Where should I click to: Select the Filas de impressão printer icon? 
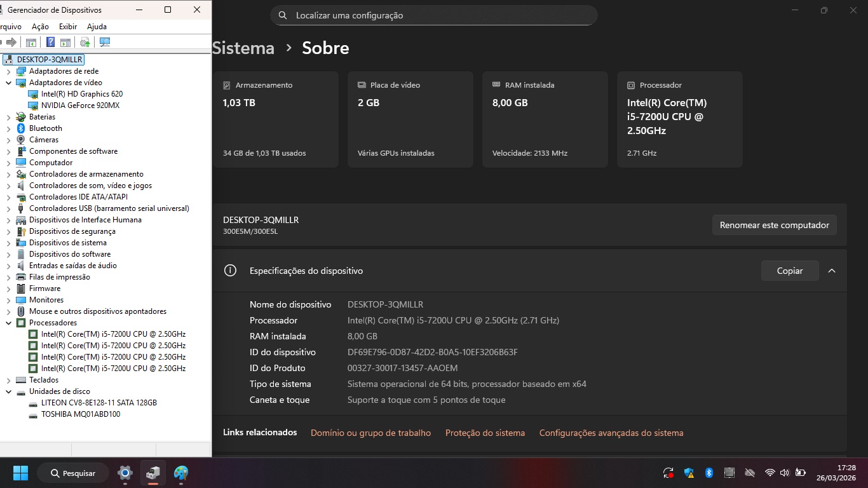[21, 277]
